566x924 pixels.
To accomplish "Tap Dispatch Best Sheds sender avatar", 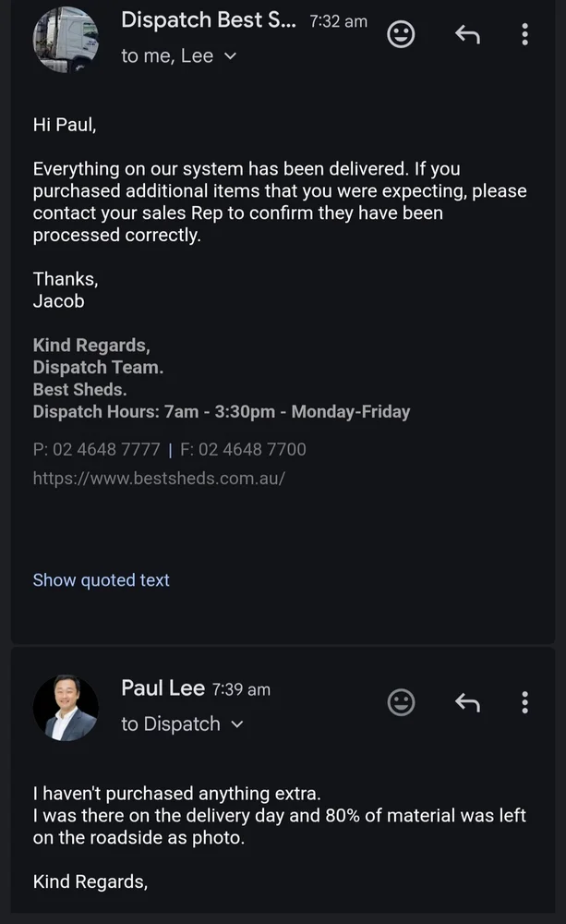I will pyautogui.click(x=66, y=40).
